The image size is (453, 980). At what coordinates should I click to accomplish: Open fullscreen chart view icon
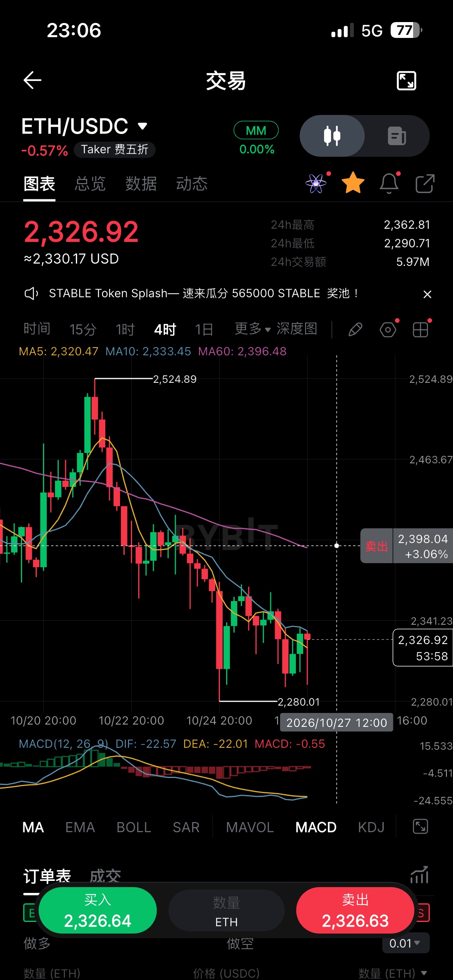coord(407,81)
